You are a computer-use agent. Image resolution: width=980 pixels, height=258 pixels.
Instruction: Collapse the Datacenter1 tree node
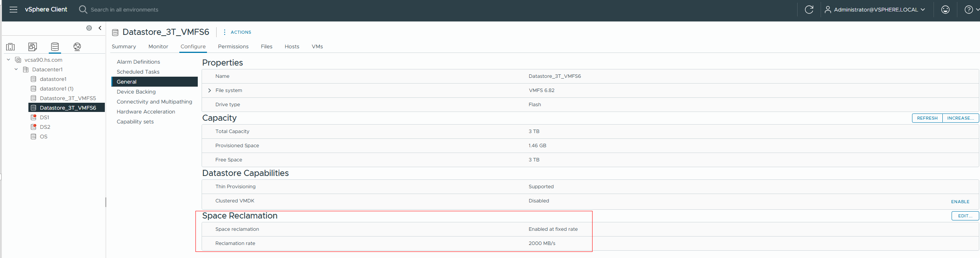pyautogui.click(x=16, y=69)
